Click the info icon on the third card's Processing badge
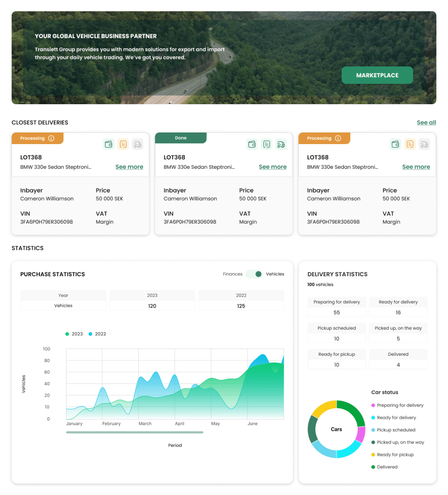Viewport: 448px width, 495px height. (x=338, y=138)
